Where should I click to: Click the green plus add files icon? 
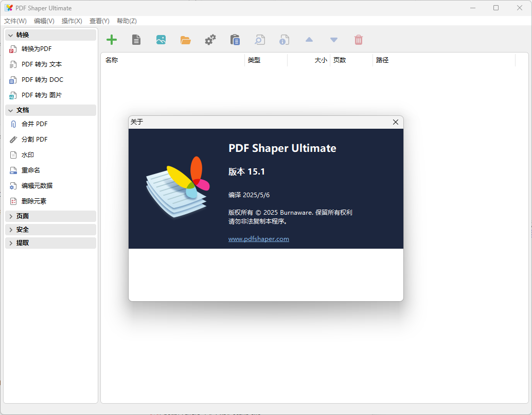(112, 40)
